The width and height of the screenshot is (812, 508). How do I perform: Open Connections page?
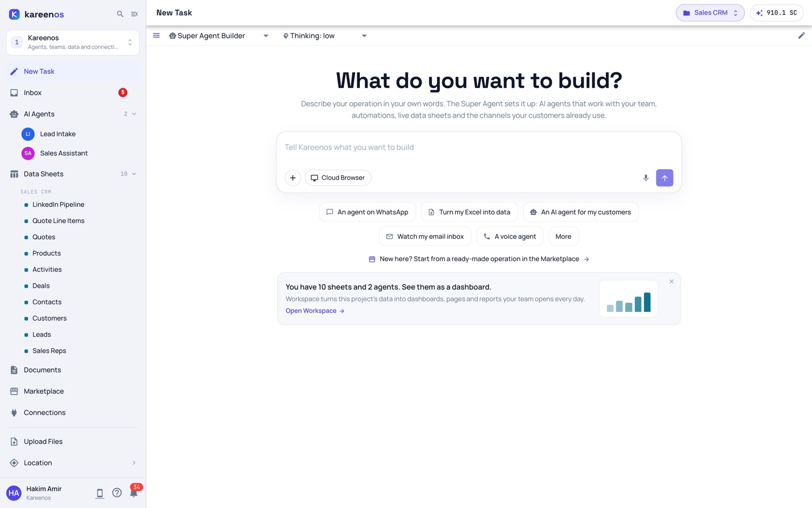[73, 413]
